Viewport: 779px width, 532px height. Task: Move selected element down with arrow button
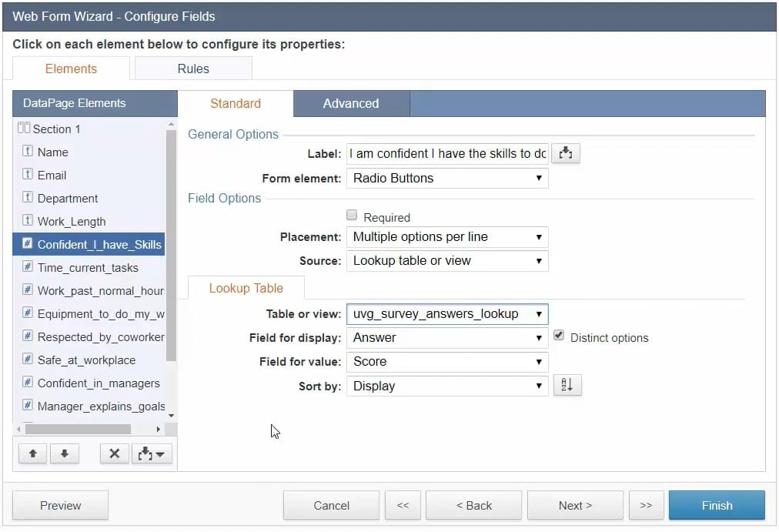click(65, 454)
